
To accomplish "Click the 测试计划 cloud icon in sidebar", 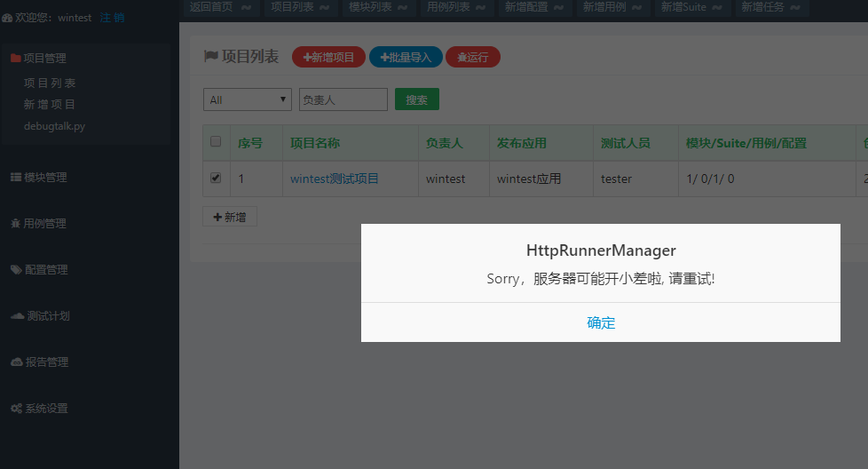I will tap(17, 316).
